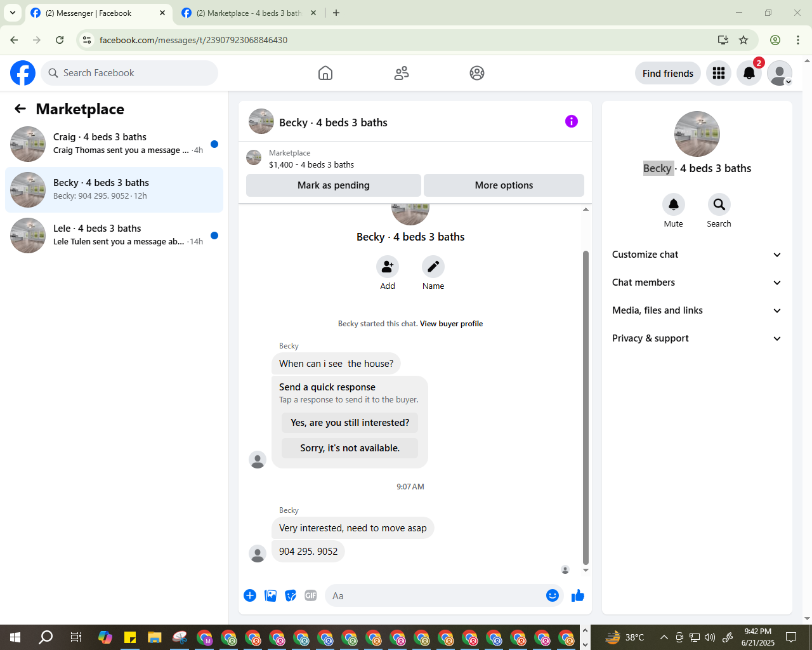Click the $1,400 - 4 beds 3 baths listing

point(311,164)
